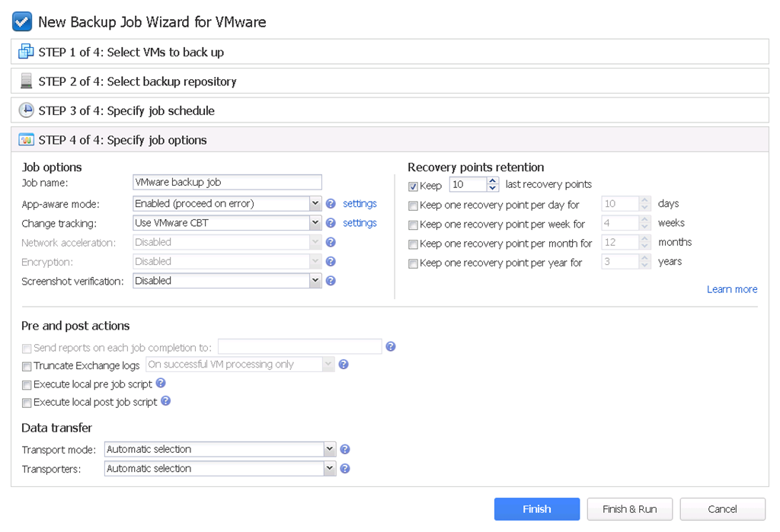
Task: Click the Step 2 repository server icon
Action: coord(27,81)
